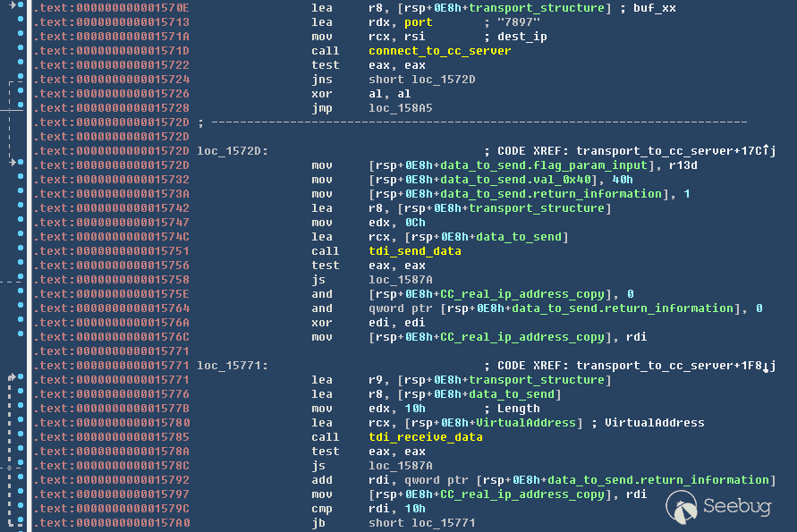Toggle breakpoint dot beside address 15747
Screen dimensions: 797x532
tap(21, 220)
